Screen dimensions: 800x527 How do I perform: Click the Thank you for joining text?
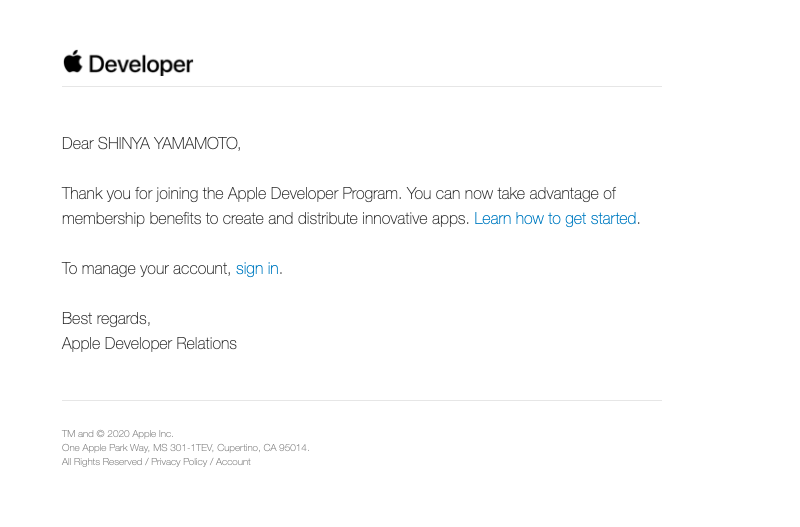point(130,194)
